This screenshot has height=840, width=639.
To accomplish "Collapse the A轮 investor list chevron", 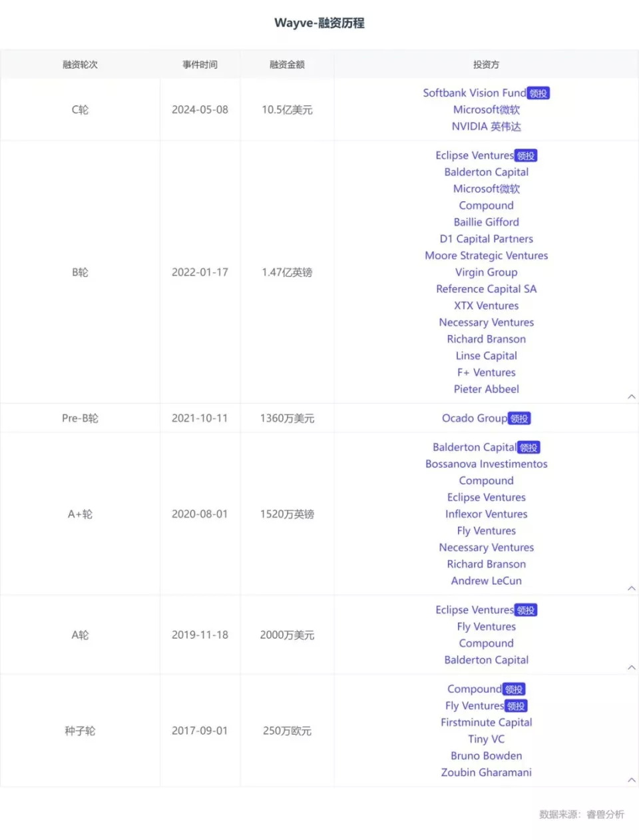I will coord(632,667).
